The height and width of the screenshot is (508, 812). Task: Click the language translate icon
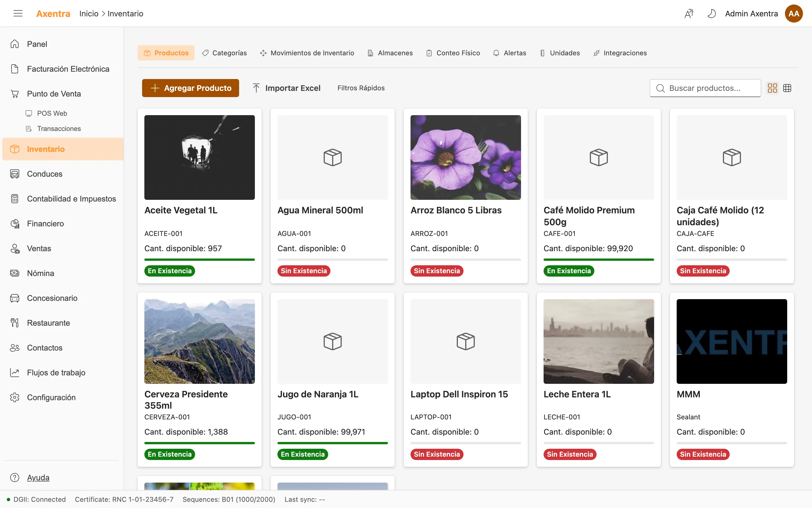[689, 14]
